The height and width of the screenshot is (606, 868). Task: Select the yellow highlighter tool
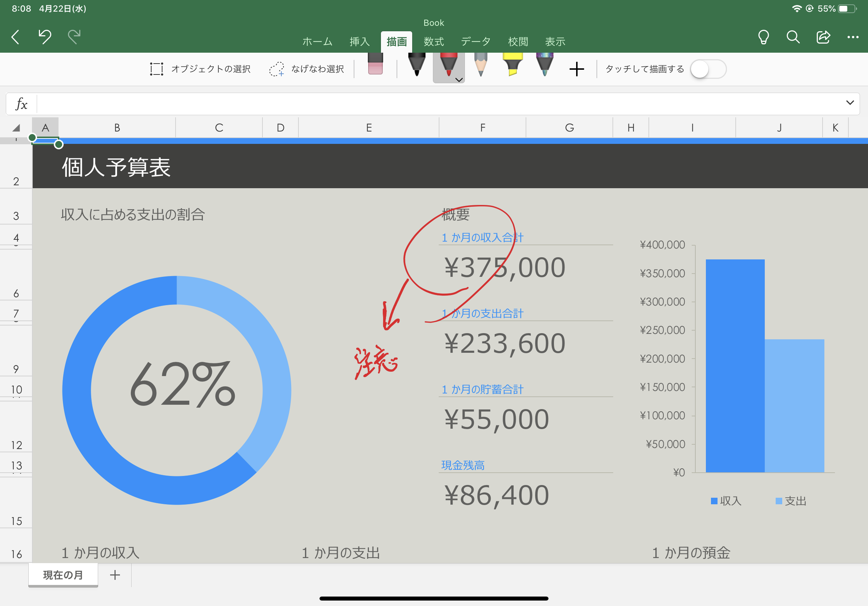512,65
